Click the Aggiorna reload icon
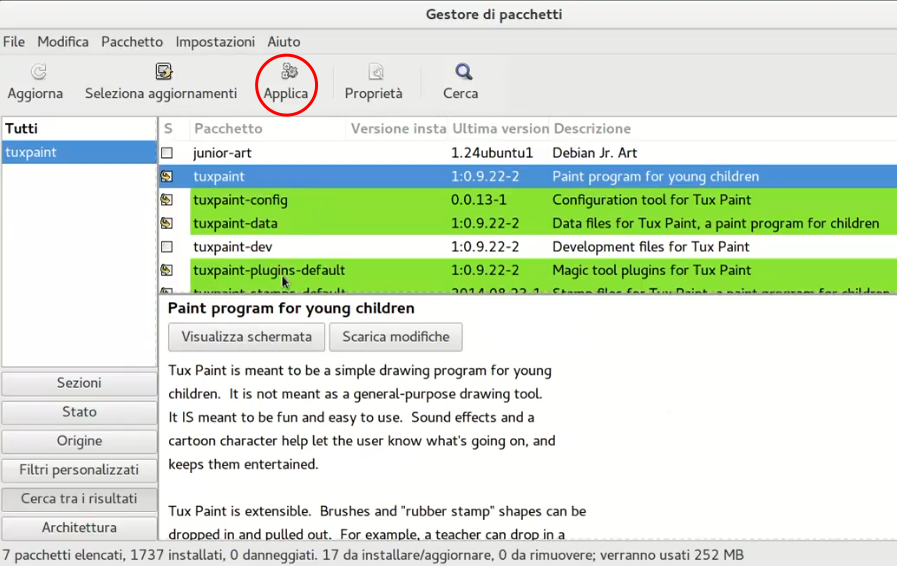897x566 pixels. tap(36, 72)
